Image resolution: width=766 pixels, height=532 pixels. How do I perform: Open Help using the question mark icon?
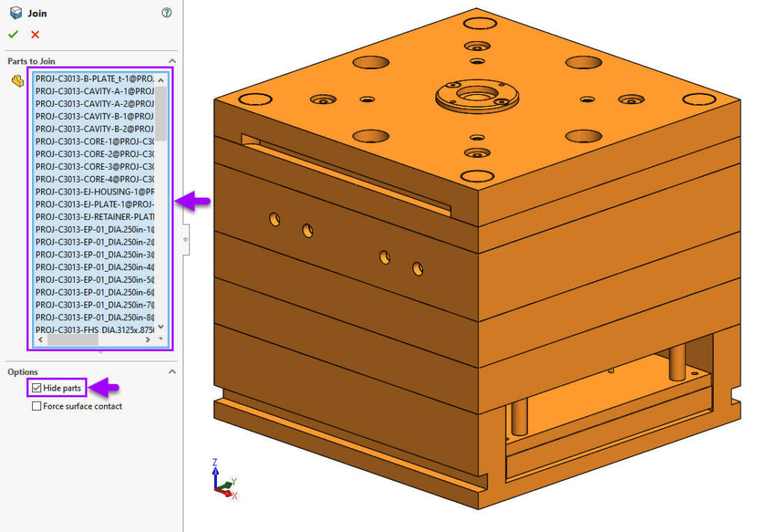[x=167, y=13]
